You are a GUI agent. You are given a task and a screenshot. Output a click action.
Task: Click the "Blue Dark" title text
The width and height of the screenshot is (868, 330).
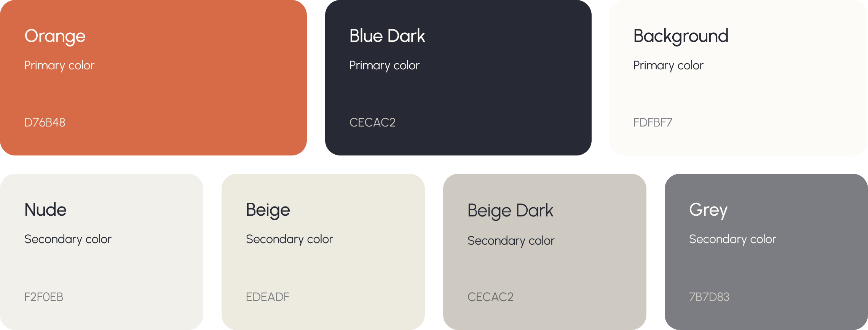(387, 36)
